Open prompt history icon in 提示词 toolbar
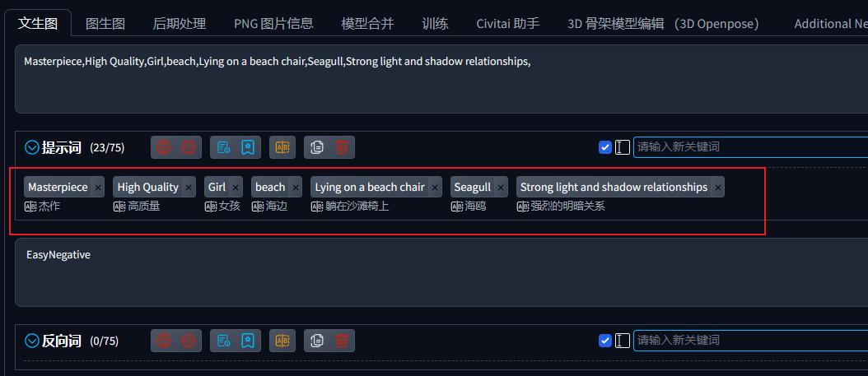The width and height of the screenshot is (868, 376). pos(223,147)
